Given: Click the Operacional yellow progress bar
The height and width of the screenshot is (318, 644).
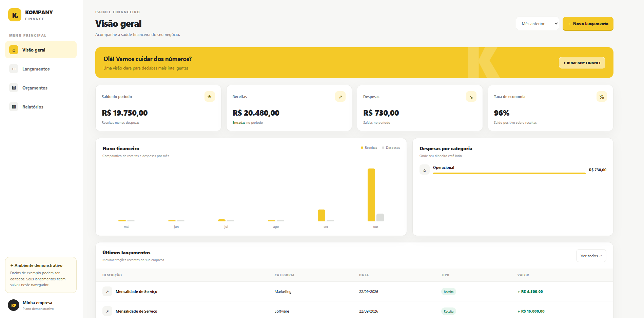Looking at the screenshot, I should click(509, 173).
